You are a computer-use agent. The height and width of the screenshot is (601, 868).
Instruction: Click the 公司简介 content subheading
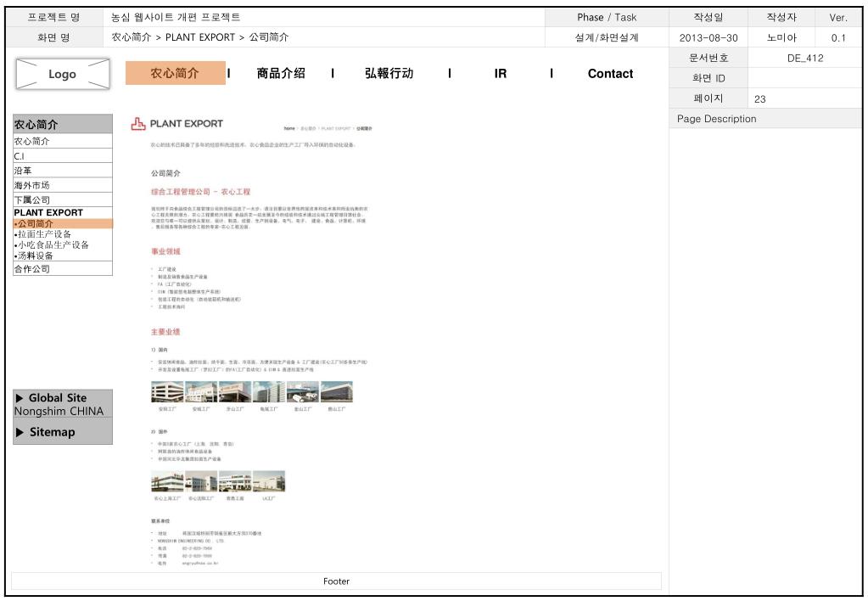tap(165, 173)
